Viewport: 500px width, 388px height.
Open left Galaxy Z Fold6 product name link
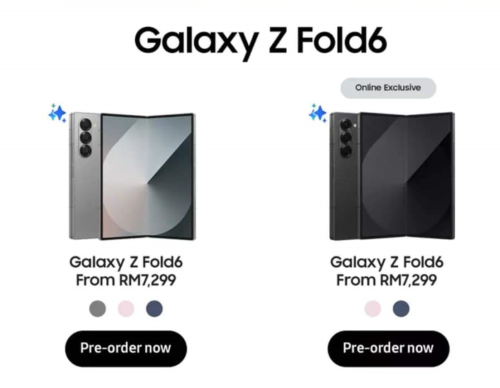coord(126,262)
